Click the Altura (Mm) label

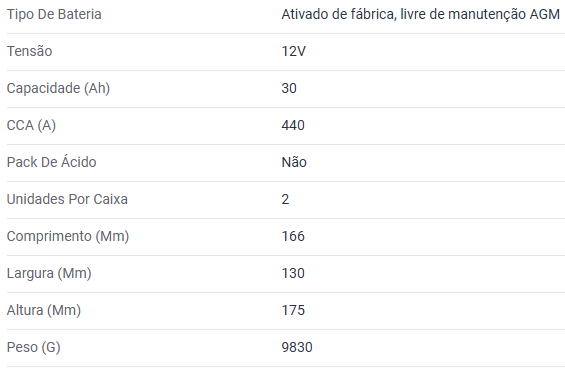click(44, 310)
